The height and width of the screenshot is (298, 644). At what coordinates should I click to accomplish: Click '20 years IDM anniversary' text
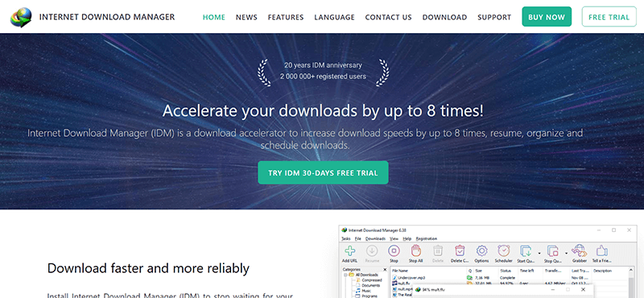click(x=324, y=65)
